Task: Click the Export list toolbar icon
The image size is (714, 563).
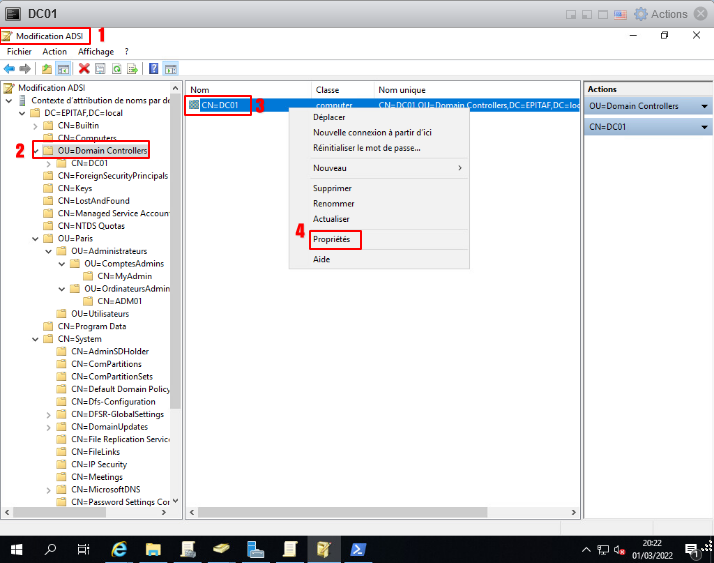Action: 132,69
